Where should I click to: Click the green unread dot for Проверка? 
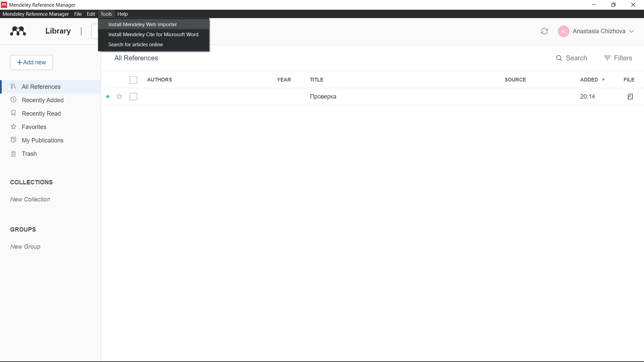click(108, 97)
